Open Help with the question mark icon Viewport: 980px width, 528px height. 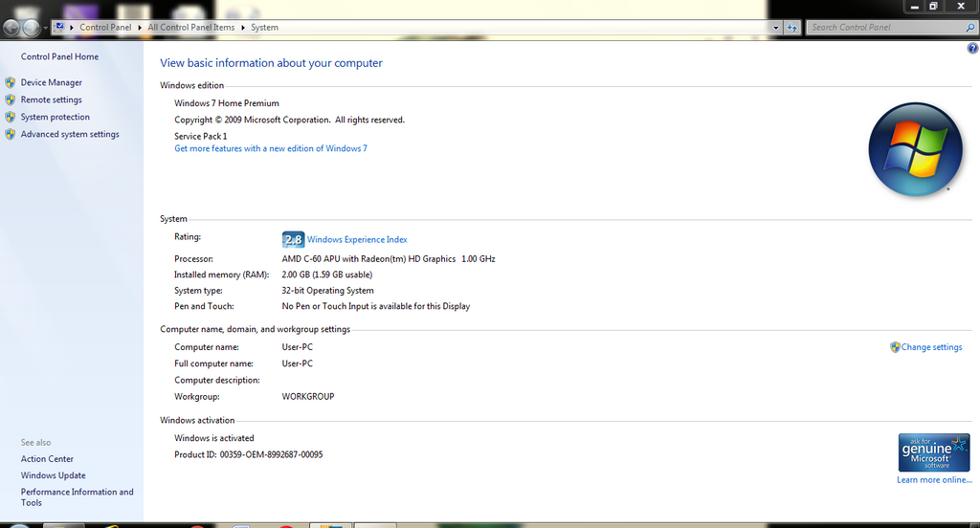pyautogui.click(x=972, y=48)
